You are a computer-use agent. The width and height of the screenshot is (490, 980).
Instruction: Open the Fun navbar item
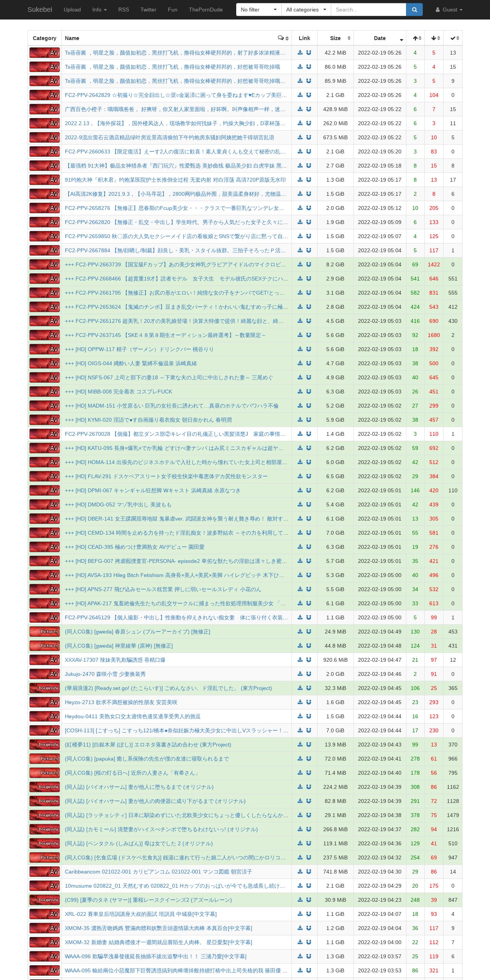point(172,10)
